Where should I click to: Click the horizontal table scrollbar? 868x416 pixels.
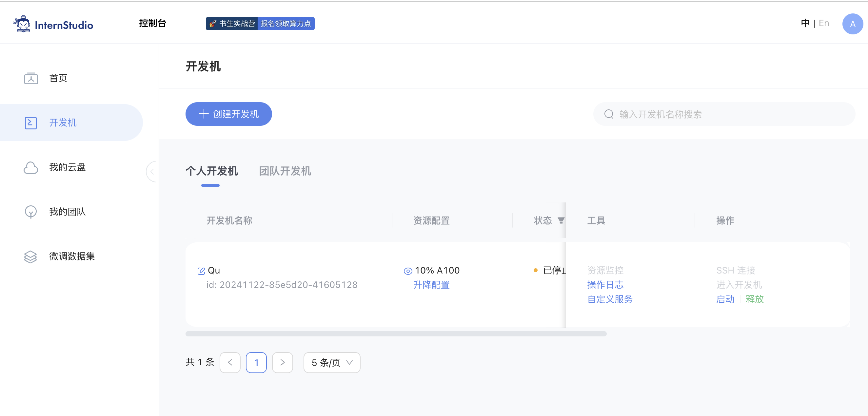396,334
